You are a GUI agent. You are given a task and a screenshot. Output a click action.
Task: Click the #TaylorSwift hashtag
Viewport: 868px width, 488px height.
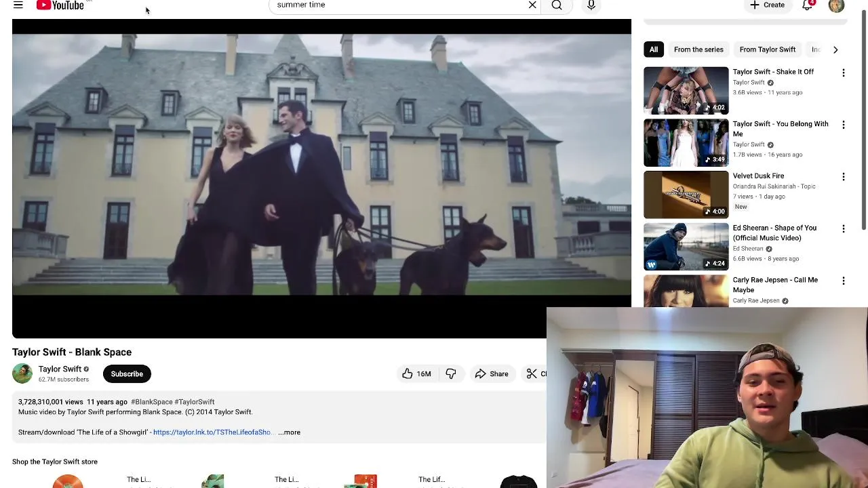coord(195,402)
